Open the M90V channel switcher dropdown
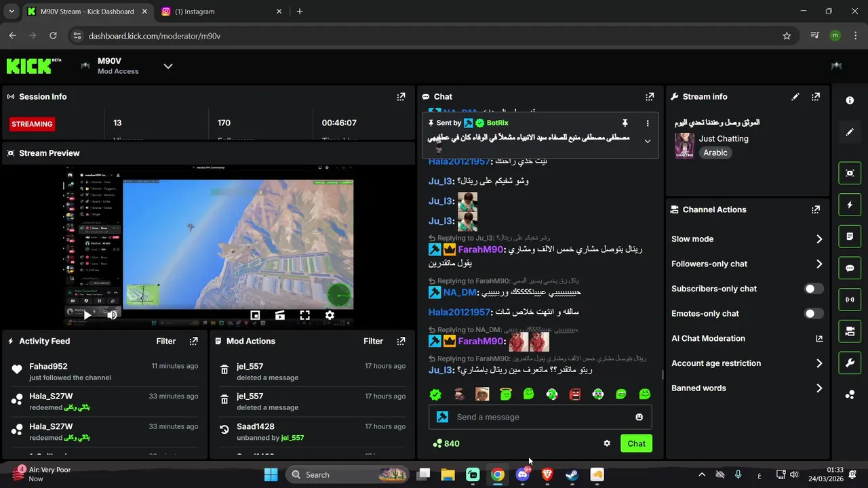 [x=168, y=66]
